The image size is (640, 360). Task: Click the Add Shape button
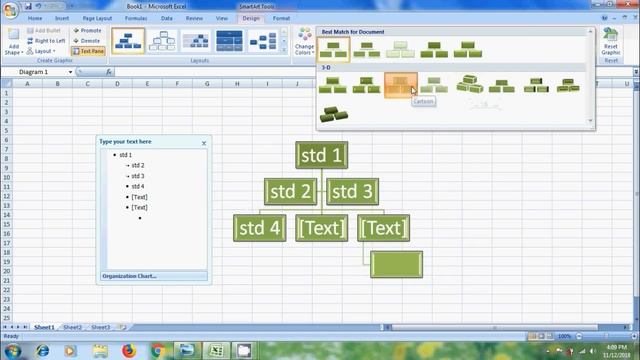click(x=13, y=42)
